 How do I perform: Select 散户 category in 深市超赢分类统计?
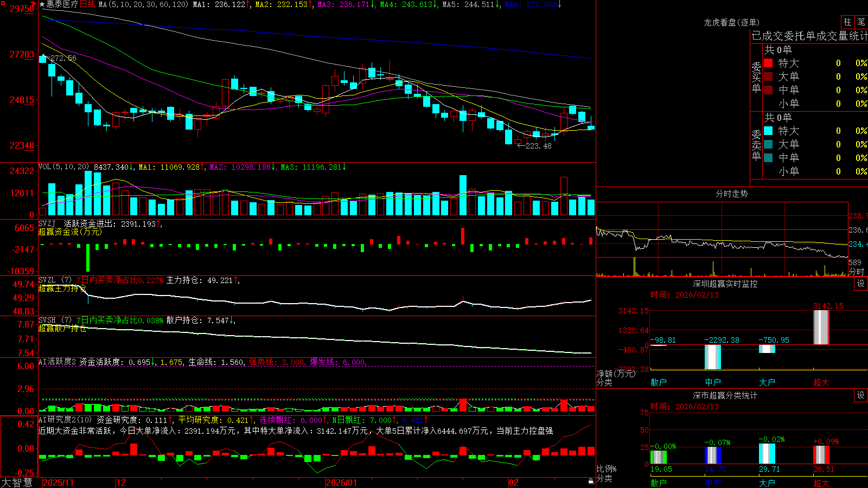point(659,483)
